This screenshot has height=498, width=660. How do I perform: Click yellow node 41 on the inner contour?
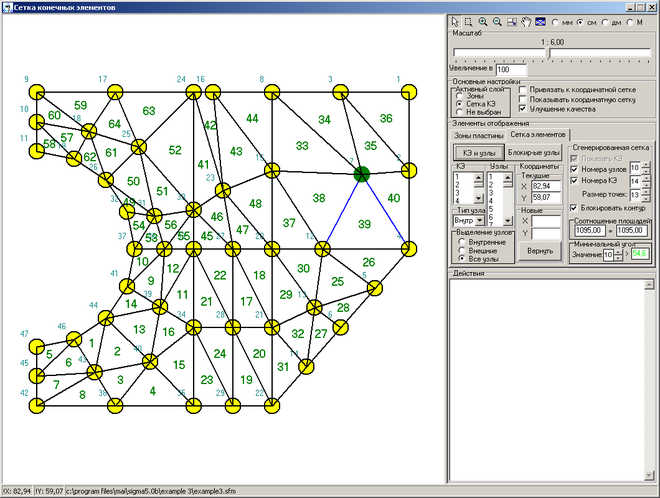click(x=127, y=286)
